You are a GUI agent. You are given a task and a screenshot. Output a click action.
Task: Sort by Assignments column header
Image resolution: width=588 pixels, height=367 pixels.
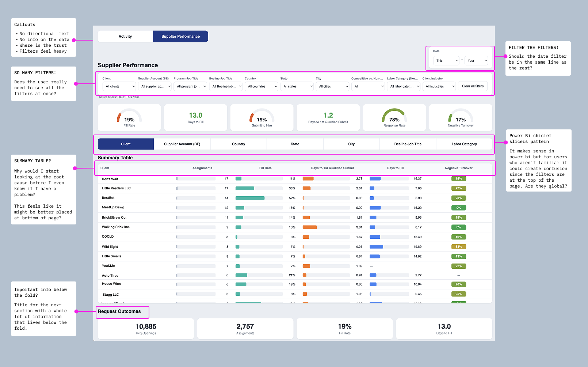coord(202,168)
